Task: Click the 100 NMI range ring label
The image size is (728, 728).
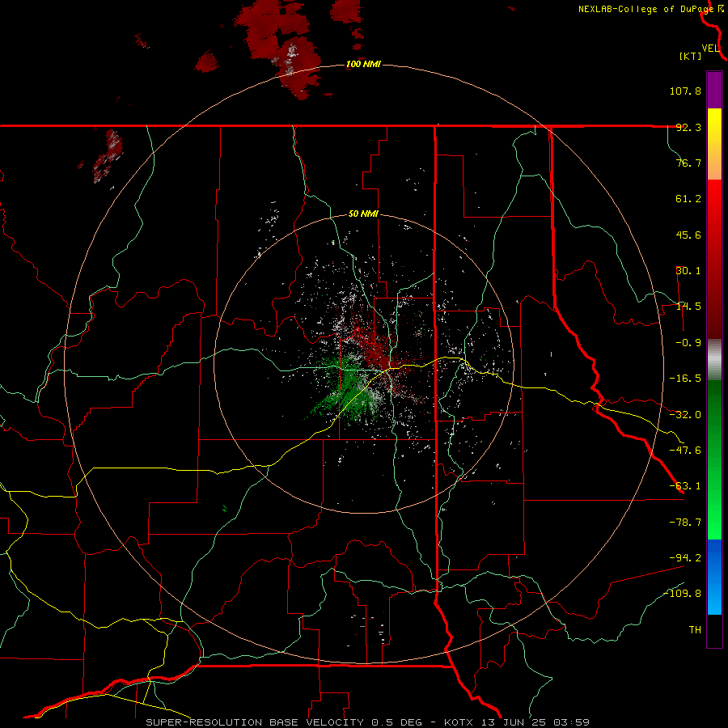Action: pos(363,64)
